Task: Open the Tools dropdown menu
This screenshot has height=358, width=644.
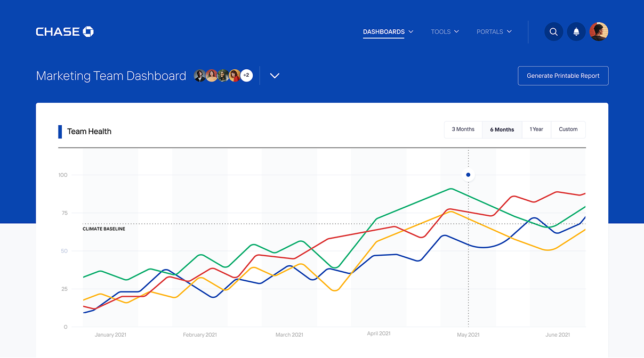Action: (x=445, y=32)
